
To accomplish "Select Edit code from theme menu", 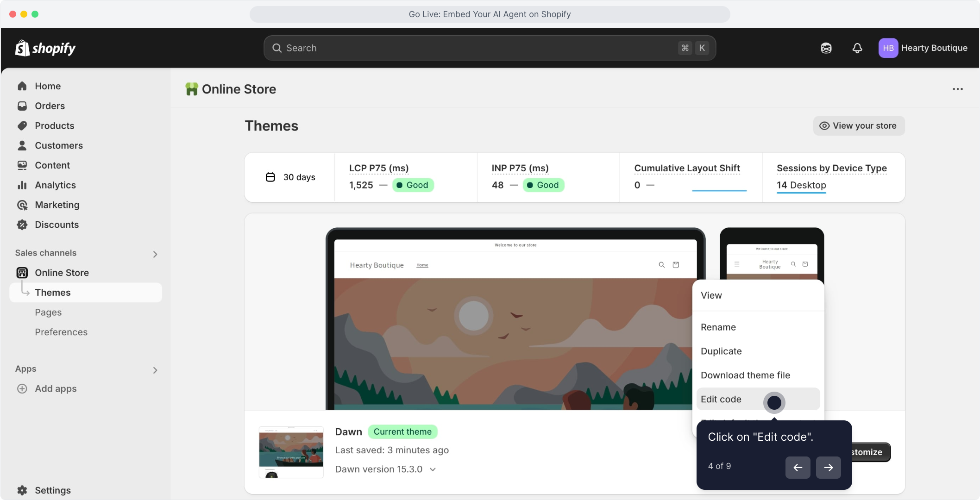I will click(721, 399).
